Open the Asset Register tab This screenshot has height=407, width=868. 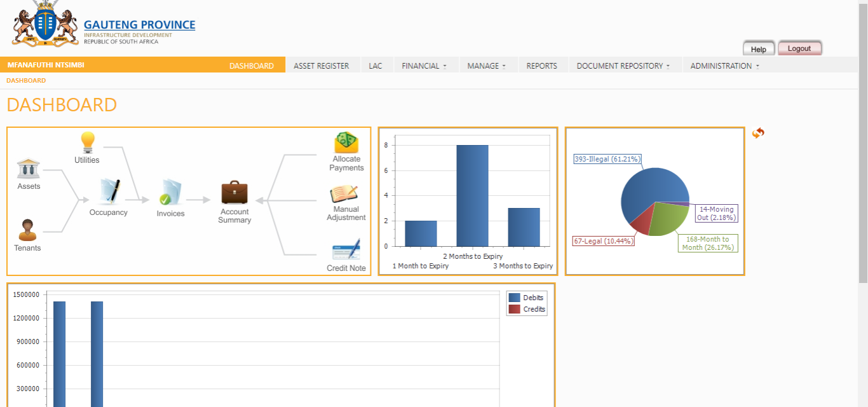tap(321, 66)
